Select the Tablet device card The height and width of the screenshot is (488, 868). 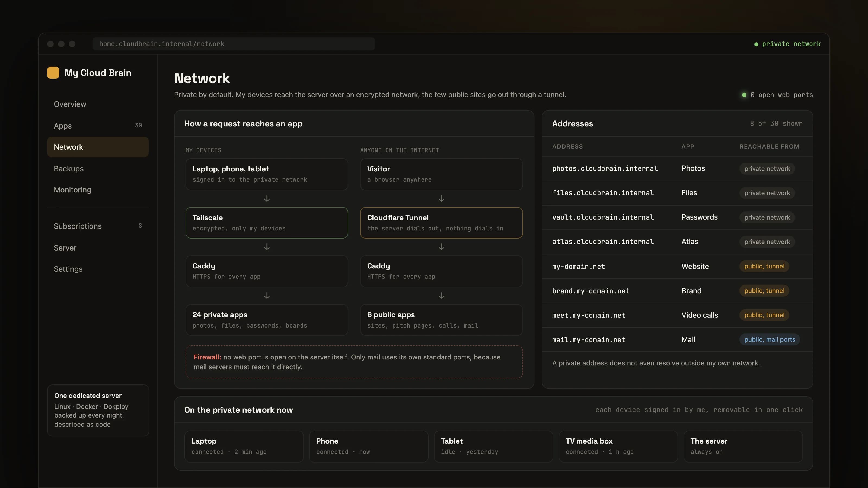pyautogui.click(x=493, y=446)
